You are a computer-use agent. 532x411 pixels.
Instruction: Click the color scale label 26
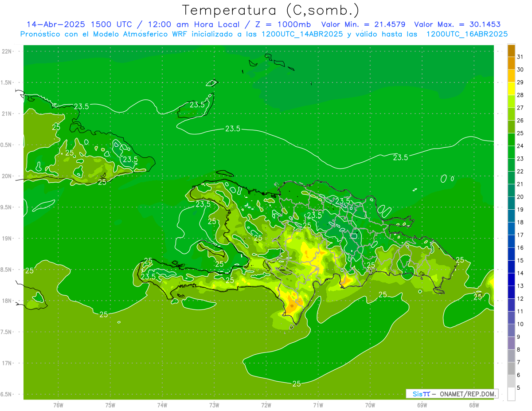(520, 120)
